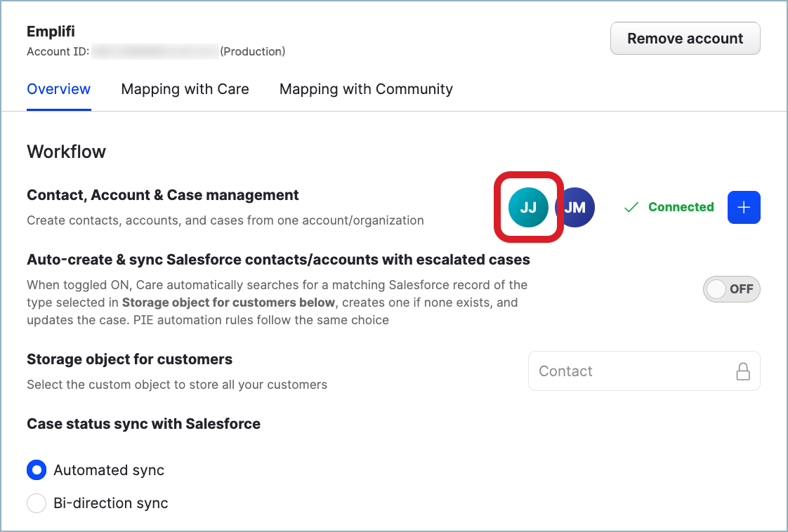Click the Emplifi account name
This screenshot has height=532, width=788.
(51, 31)
